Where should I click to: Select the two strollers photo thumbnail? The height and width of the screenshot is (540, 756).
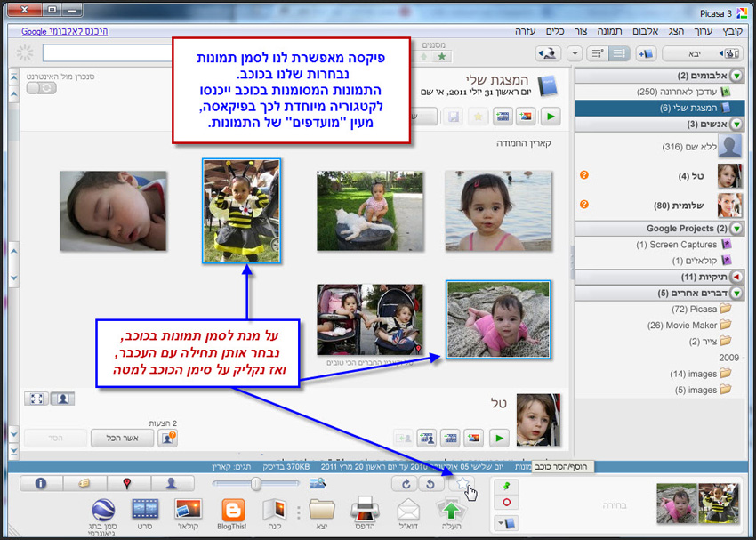pos(370,319)
